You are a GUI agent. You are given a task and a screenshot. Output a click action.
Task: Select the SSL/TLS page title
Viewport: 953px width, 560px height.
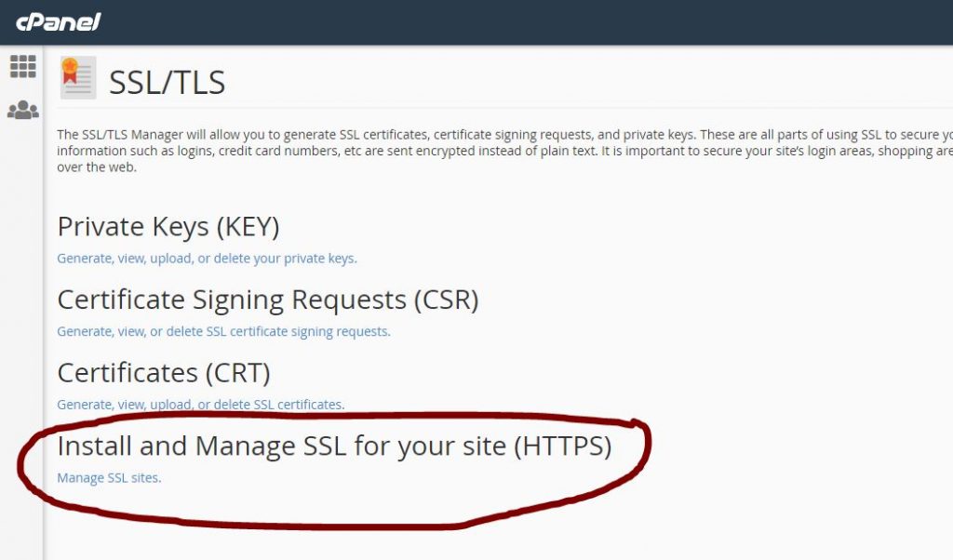168,82
